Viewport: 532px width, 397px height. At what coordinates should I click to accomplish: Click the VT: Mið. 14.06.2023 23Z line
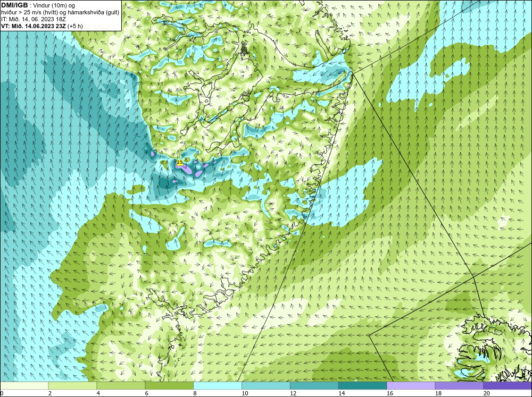point(41,26)
